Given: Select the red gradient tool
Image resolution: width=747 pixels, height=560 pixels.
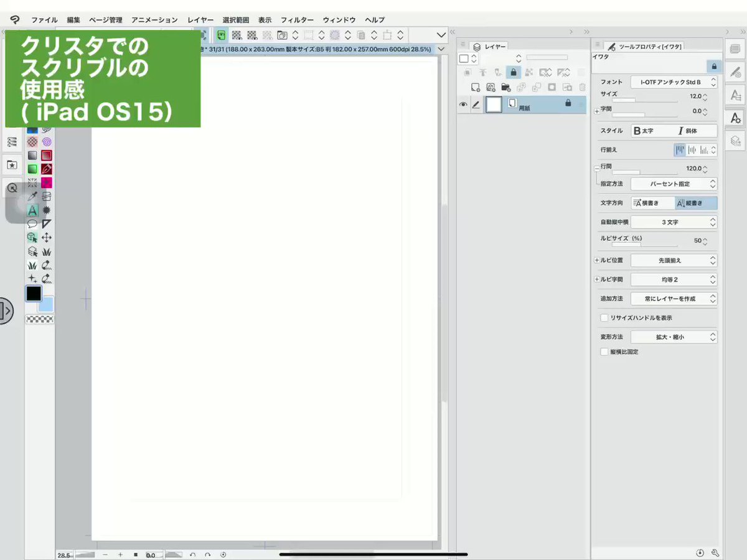Looking at the screenshot, I should (x=47, y=155).
